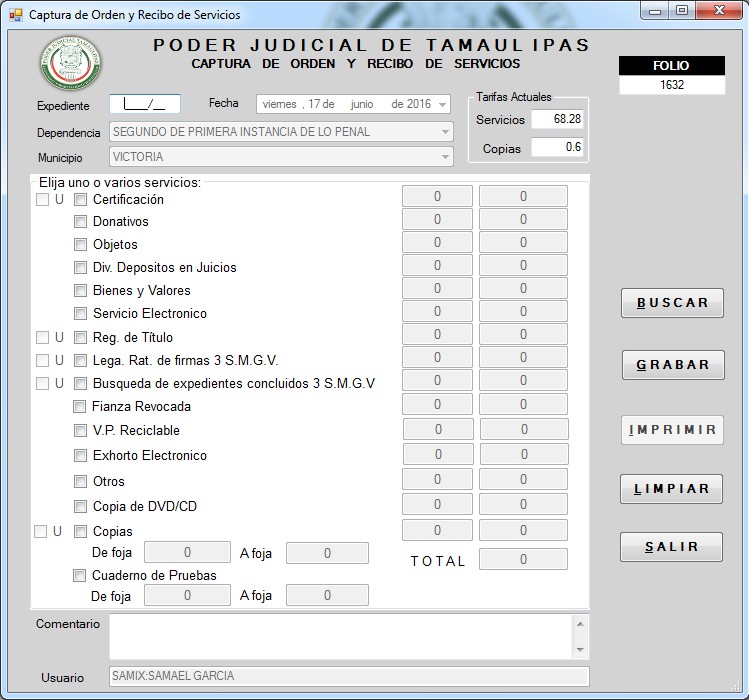
Task: Click the amount field in the Copias row
Action: coord(524,530)
